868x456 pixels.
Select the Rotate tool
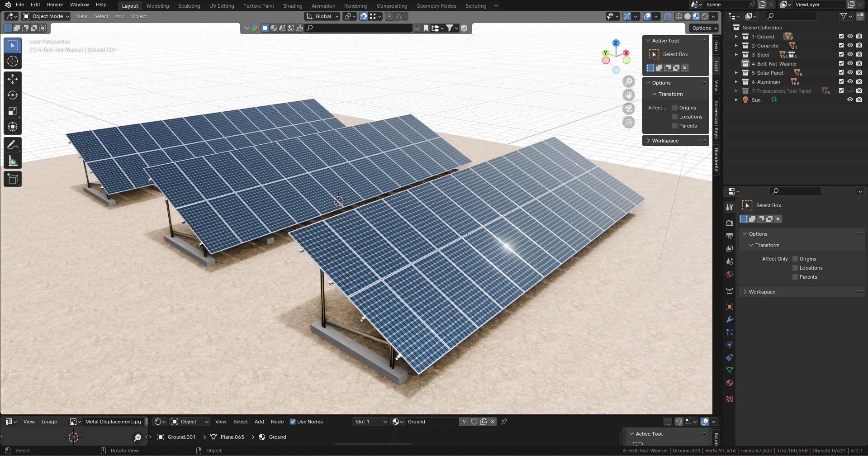[x=13, y=95]
